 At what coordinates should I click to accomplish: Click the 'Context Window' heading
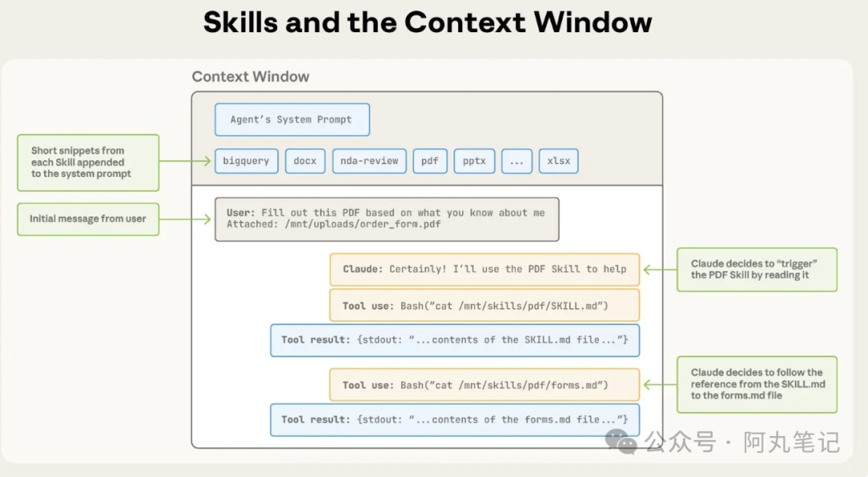coord(250,77)
